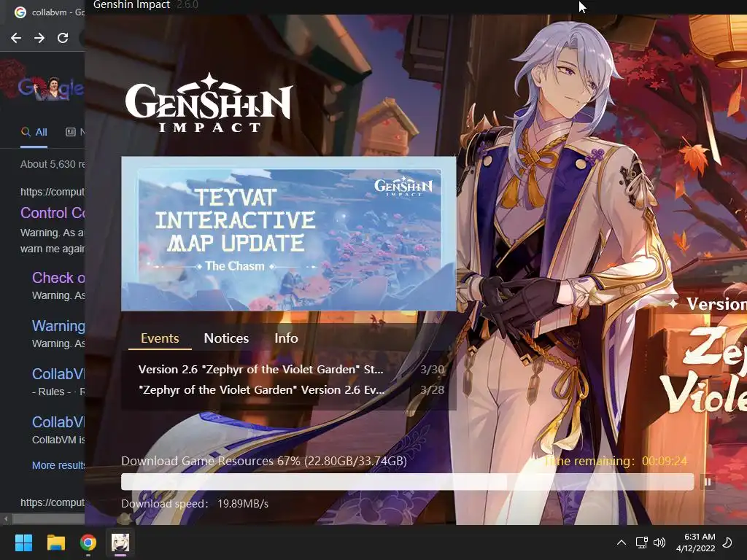The image size is (747, 560).
Task: Open Chrome from taskbar
Action: [x=88, y=542]
